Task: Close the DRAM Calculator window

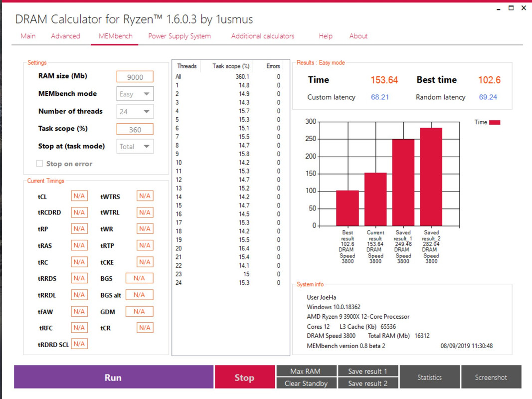Action: pyautogui.click(x=524, y=8)
